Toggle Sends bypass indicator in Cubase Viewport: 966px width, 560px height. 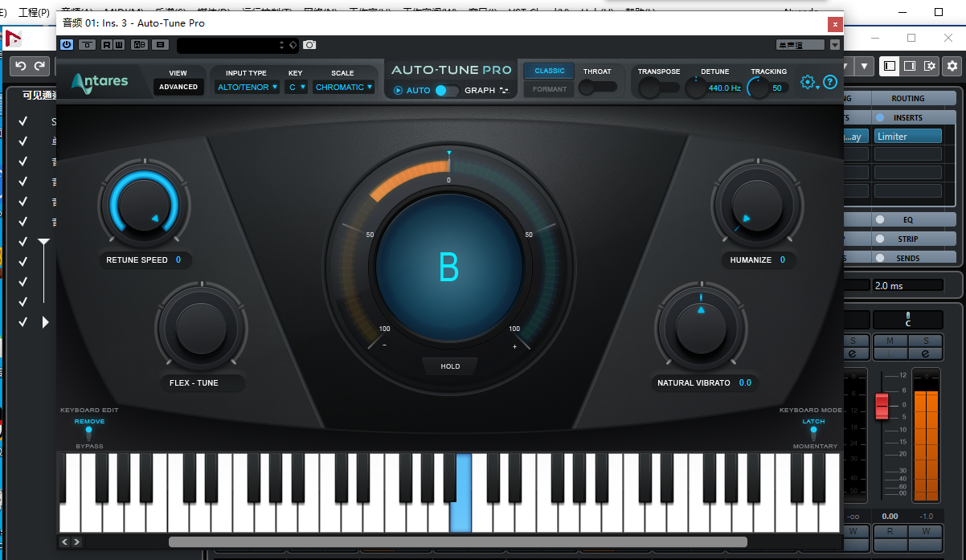(x=879, y=258)
